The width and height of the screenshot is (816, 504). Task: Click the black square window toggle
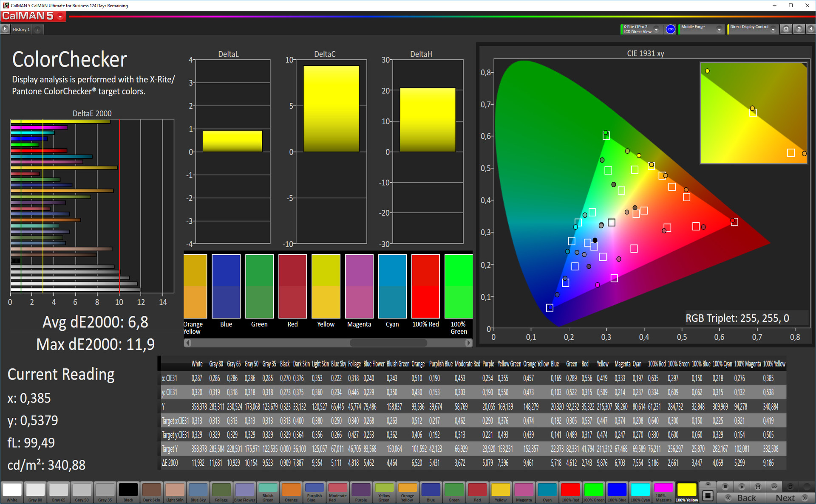tap(708, 496)
